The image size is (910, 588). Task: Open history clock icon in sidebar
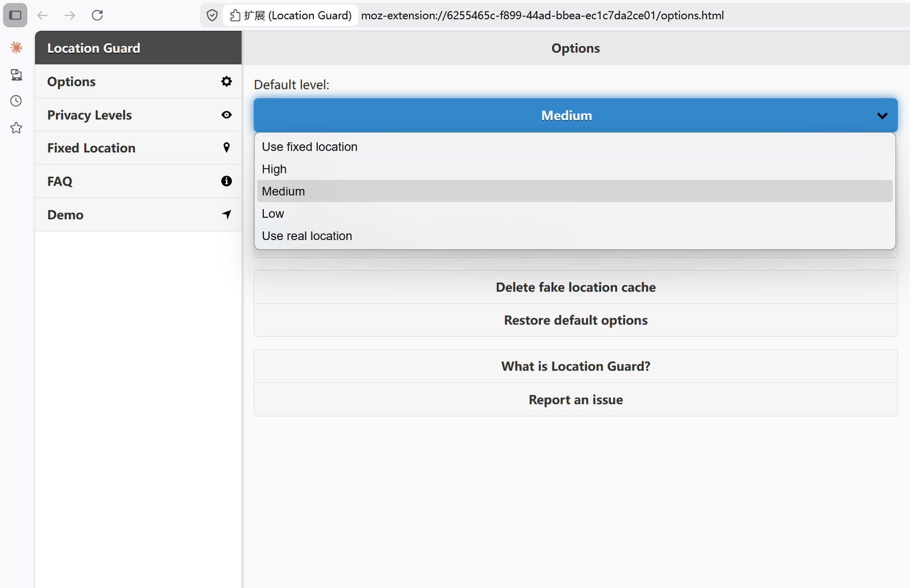point(16,101)
